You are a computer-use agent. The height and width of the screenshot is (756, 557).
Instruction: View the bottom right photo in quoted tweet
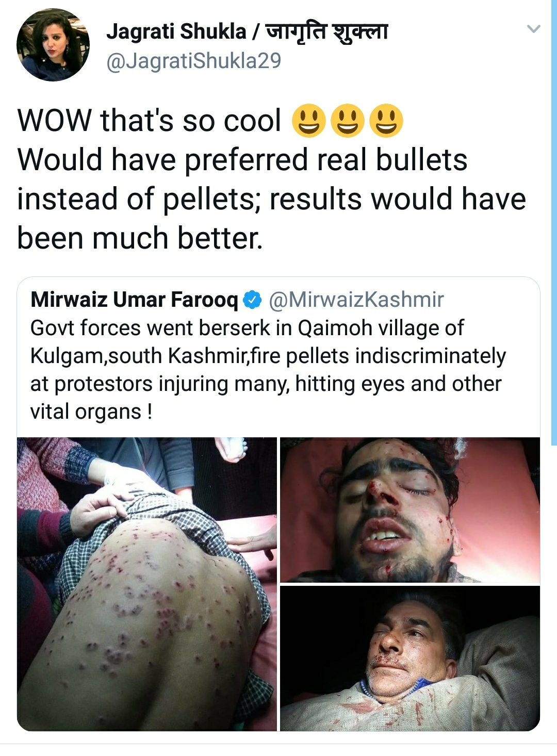click(x=410, y=659)
